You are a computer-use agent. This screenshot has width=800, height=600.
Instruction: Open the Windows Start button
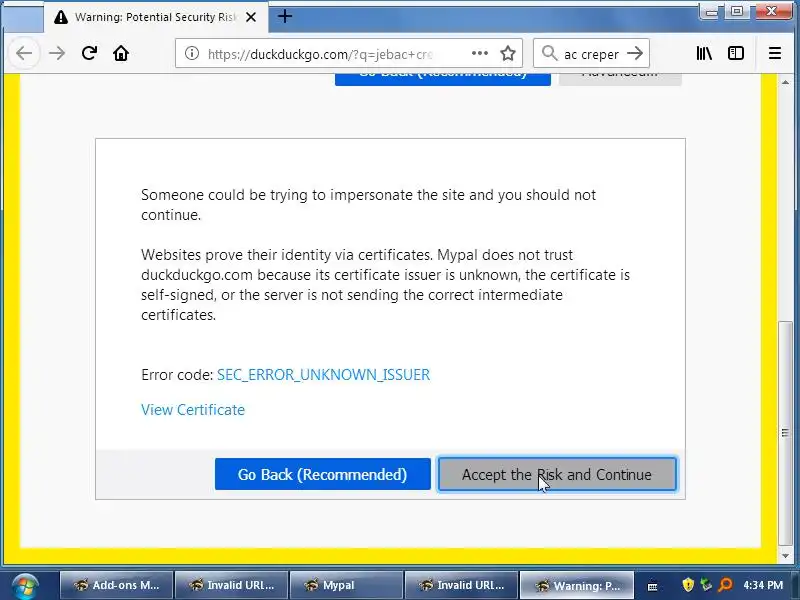point(25,586)
